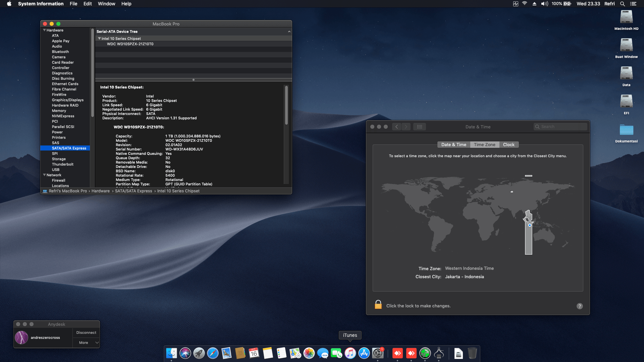644x362 pixels.
Task: Open System Preferences gear in dock
Action: pos(378,353)
